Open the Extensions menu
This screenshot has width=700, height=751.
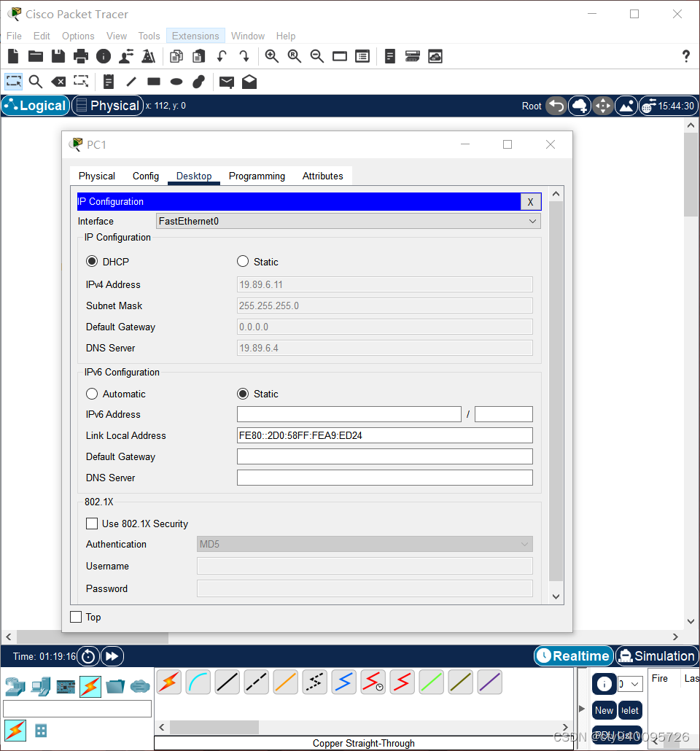click(195, 36)
